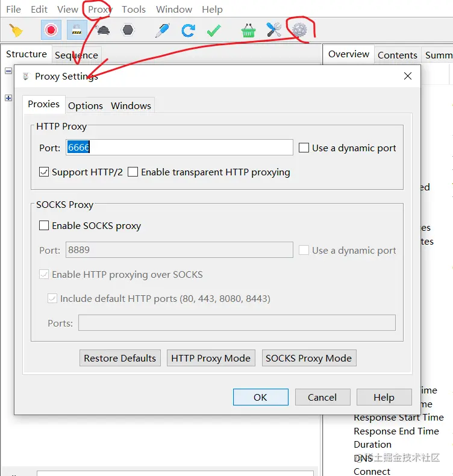This screenshot has width=453, height=476.
Task: Select the Sequence tab
Action: point(77,55)
